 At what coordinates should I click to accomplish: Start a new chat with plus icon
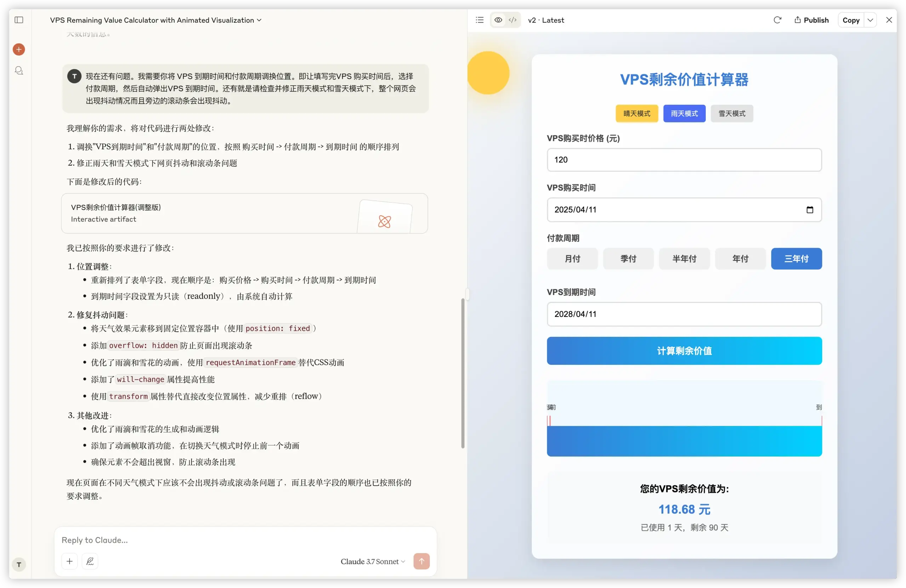coord(19,50)
